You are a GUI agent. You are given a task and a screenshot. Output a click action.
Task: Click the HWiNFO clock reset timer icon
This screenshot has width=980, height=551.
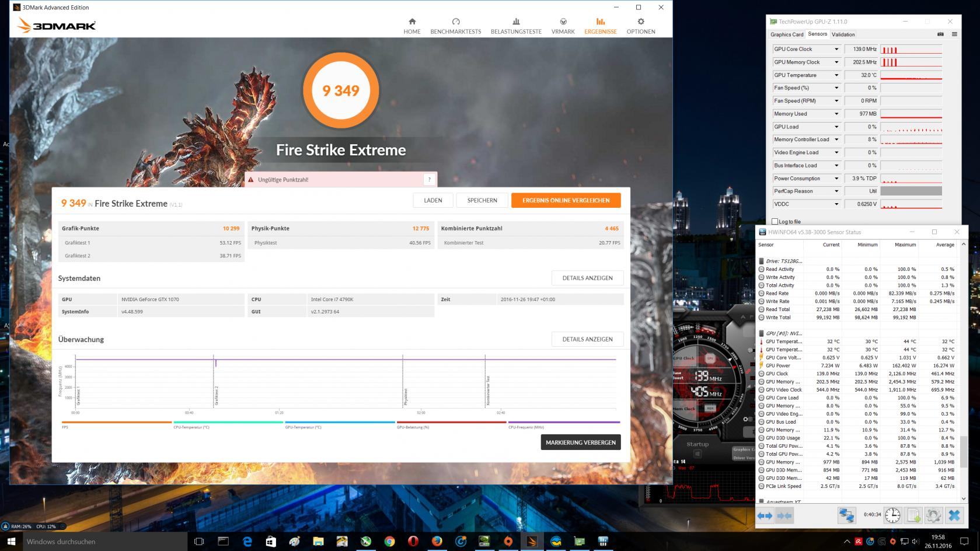tap(892, 515)
